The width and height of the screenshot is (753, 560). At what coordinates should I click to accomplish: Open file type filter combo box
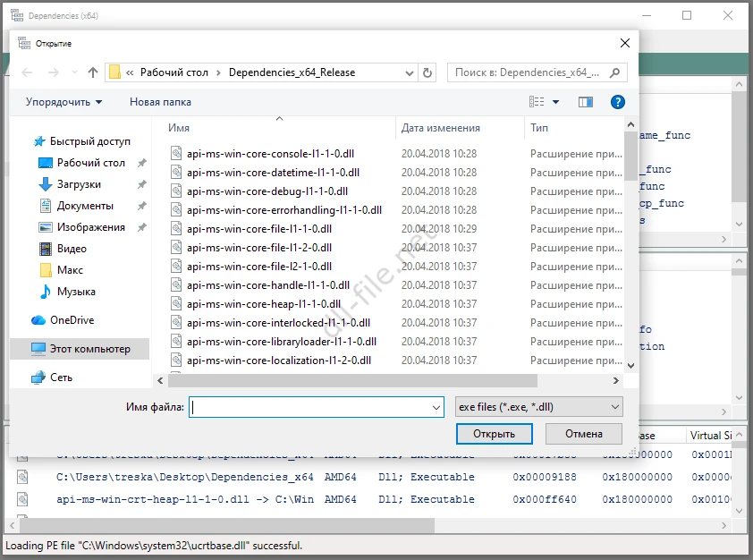point(539,407)
